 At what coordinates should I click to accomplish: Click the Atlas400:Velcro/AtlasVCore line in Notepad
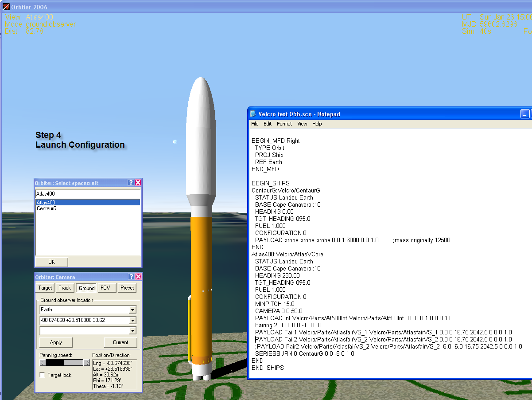click(287, 254)
